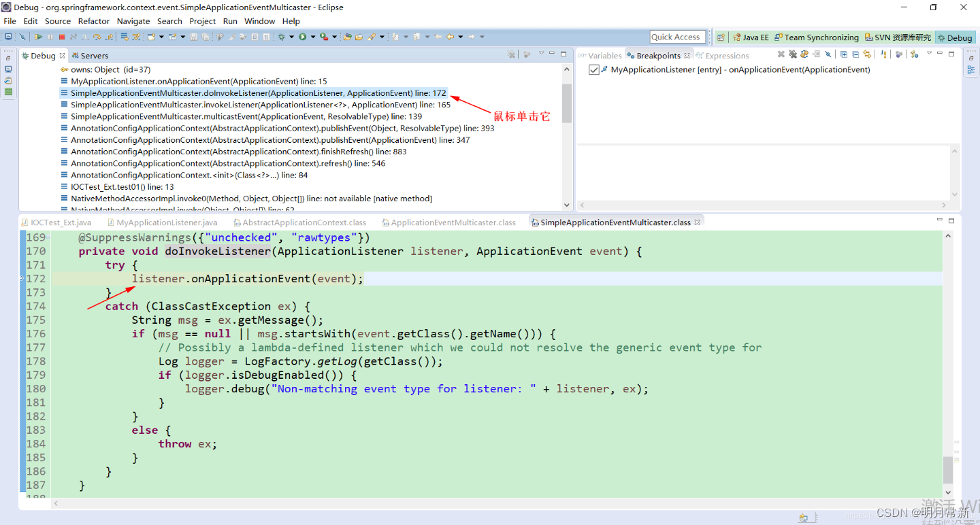This screenshot has height=525, width=980.
Task: Open the IOCTest_Ext.java editor tab
Action: [x=56, y=222]
